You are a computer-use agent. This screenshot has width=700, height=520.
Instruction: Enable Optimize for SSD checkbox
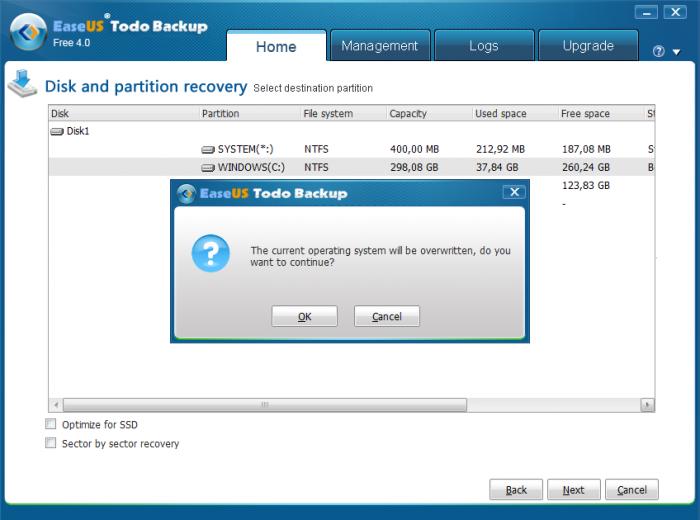[51, 424]
